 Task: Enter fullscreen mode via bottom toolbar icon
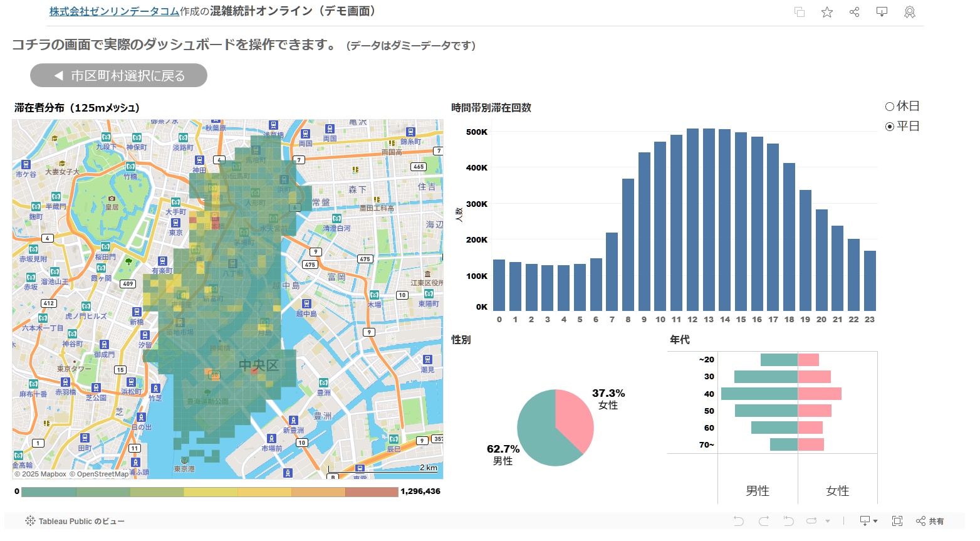(x=897, y=521)
